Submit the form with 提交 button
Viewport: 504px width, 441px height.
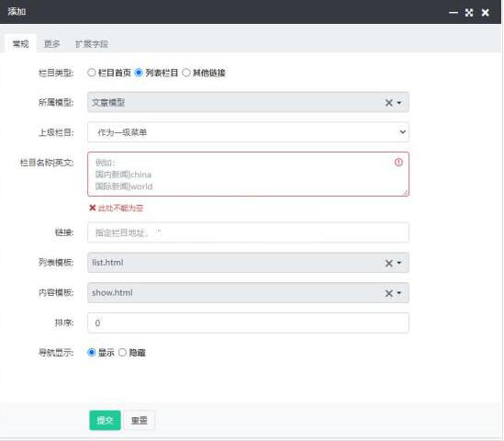coord(105,420)
